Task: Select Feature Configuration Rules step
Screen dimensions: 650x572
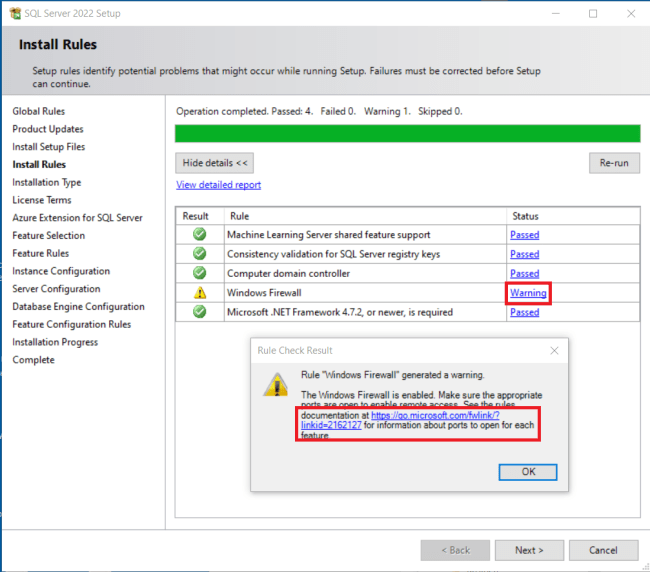Action: click(x=71, y=324)
